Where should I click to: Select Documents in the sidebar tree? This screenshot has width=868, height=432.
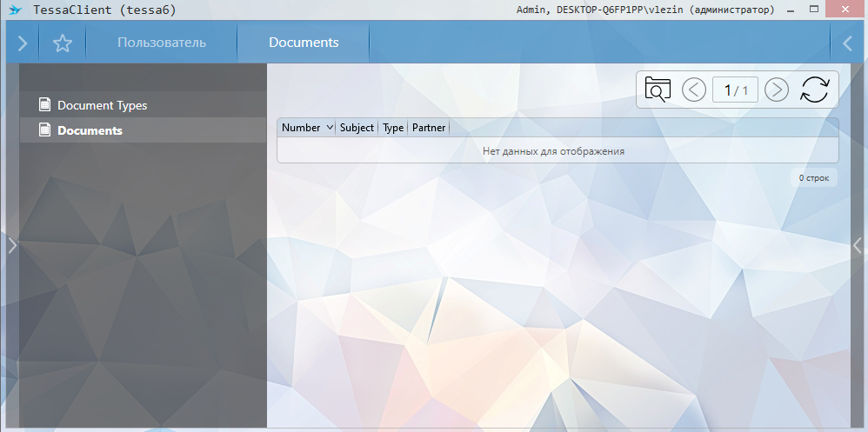(x=90, y=130)
